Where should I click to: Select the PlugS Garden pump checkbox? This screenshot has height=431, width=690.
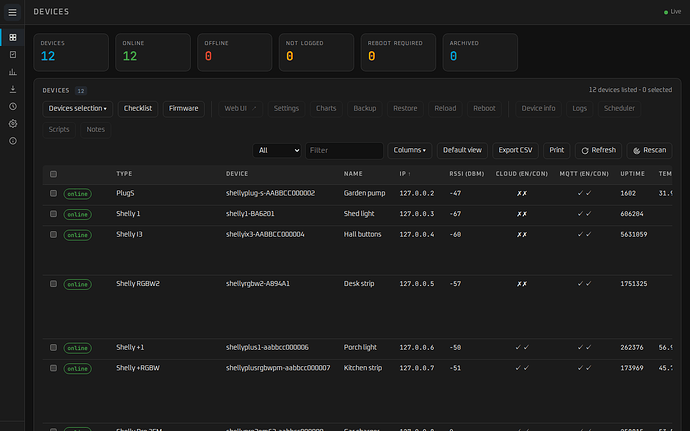53,193
